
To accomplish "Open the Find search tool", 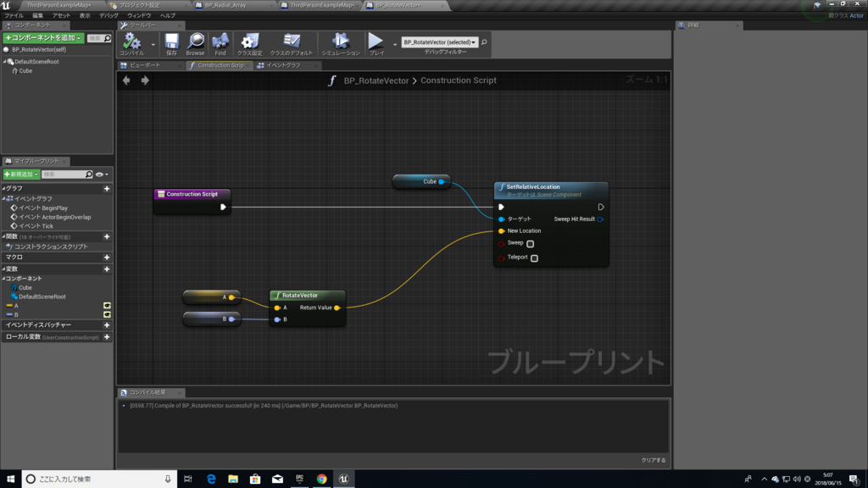I will (x=220, y=44).
